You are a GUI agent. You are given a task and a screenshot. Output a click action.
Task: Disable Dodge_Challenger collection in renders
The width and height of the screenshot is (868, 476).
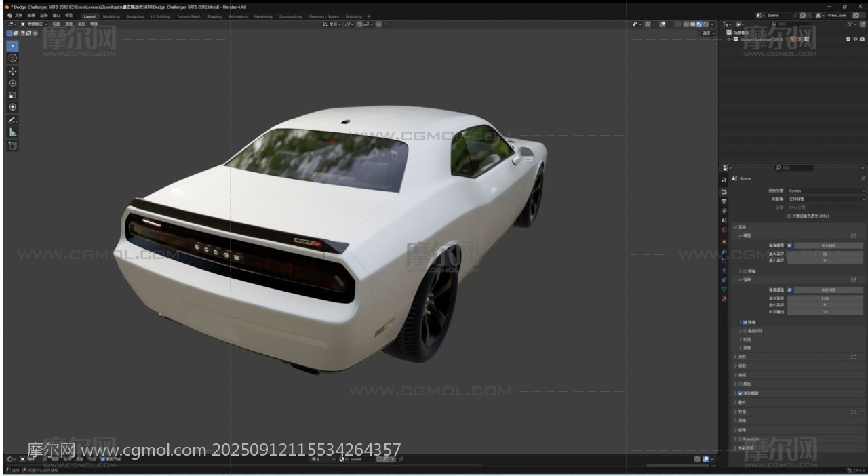pyautogui.click(x=862, y=39)
